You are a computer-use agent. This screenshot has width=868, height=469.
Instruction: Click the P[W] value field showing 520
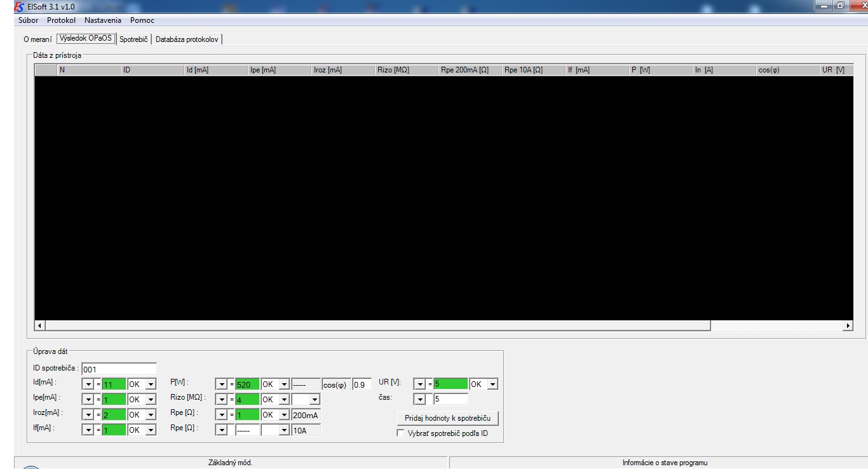247,384
